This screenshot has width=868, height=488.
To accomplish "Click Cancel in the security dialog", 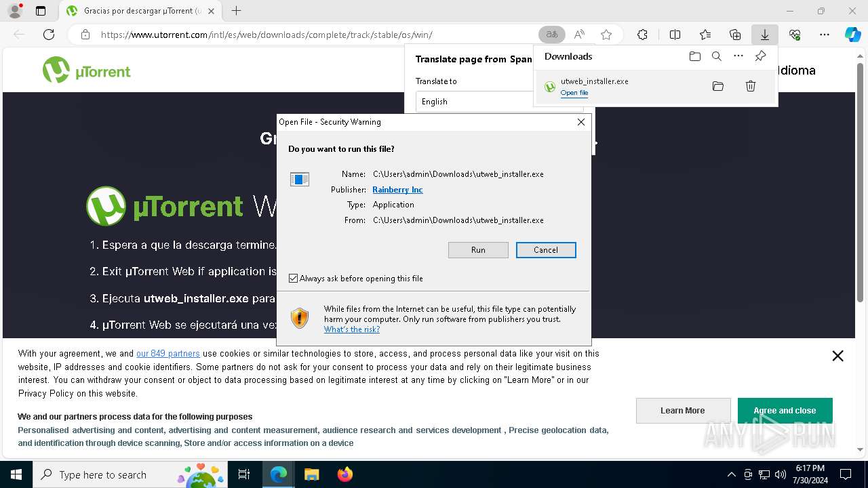I will 546,250.
